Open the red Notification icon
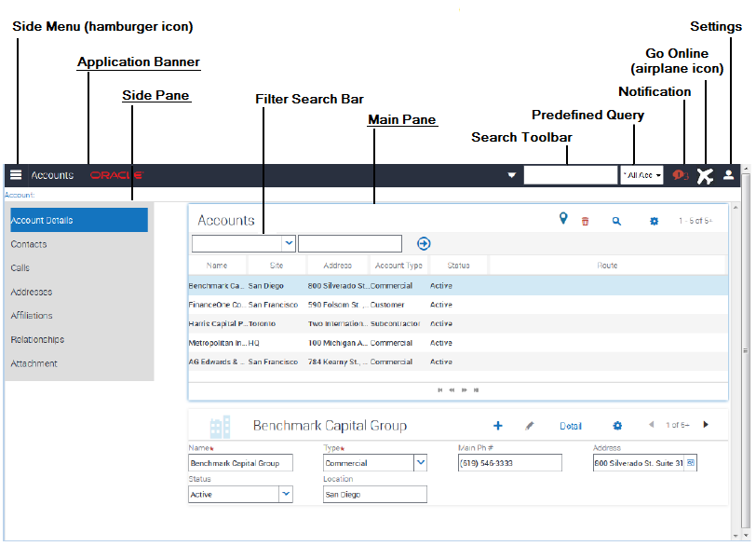This screenshot has height=546, width=756. click(680, 175)
